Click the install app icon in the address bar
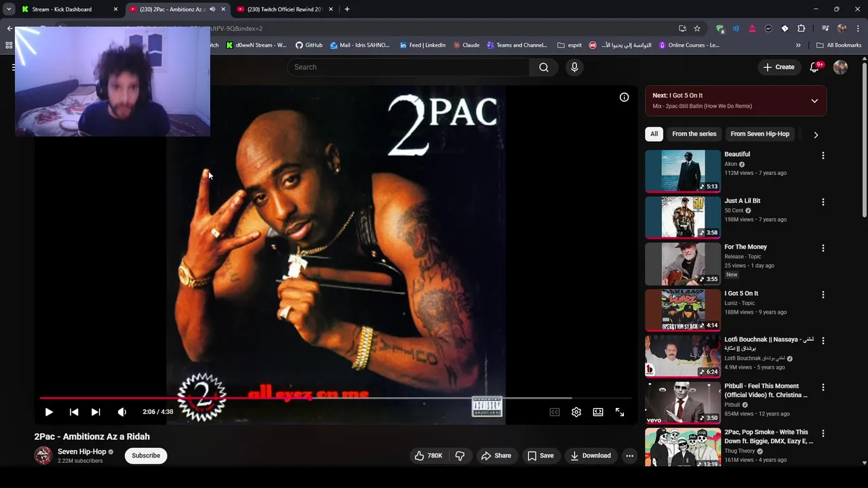This screenshot has height=488, width=868. point(682,28)
